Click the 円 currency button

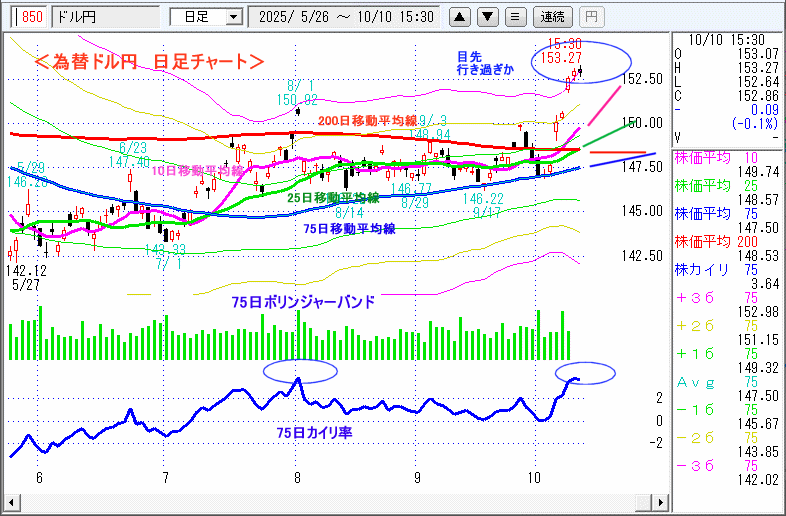pyautogui.click(x=592, y=17)
